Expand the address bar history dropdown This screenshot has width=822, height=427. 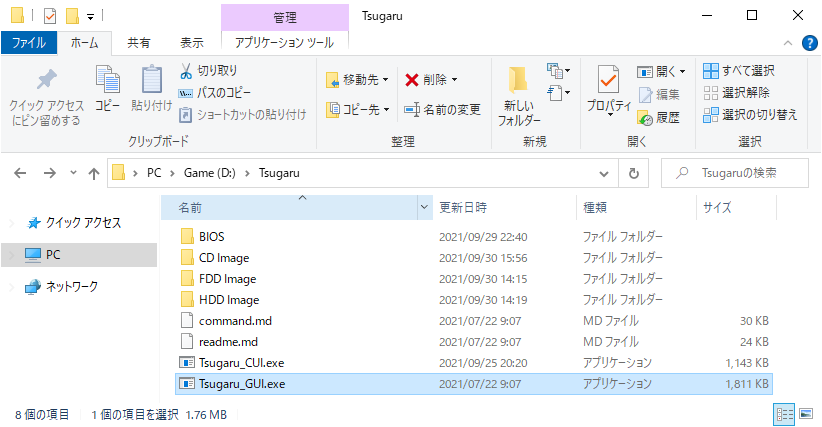pos(604,173)
